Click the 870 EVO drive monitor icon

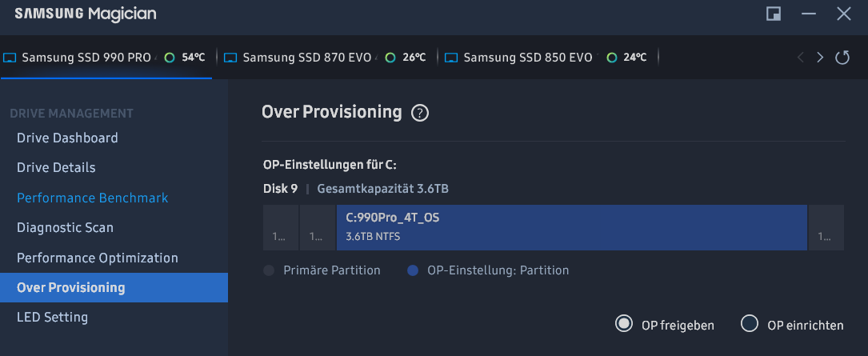[231, 58]
